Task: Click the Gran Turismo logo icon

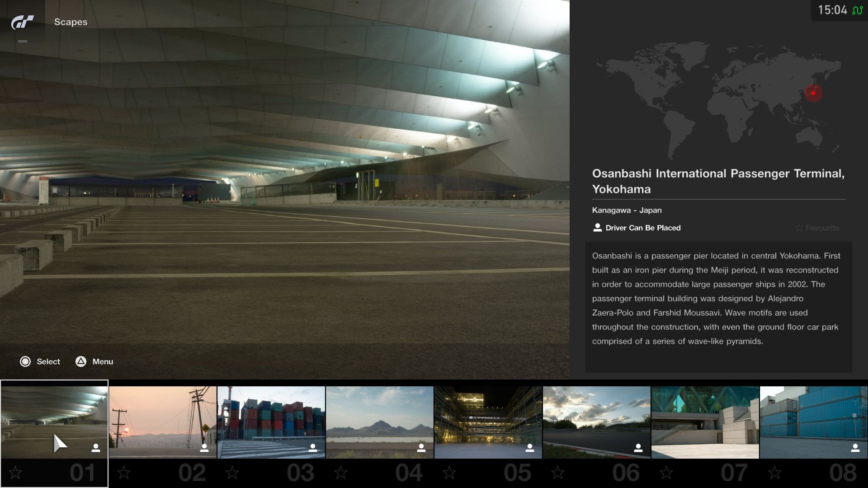Action: (x=22, y=22)
